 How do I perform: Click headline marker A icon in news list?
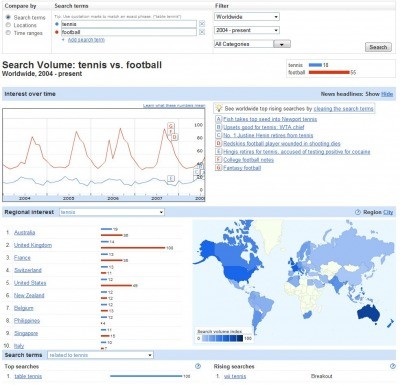pyautogui.click(x=218, y=119)
